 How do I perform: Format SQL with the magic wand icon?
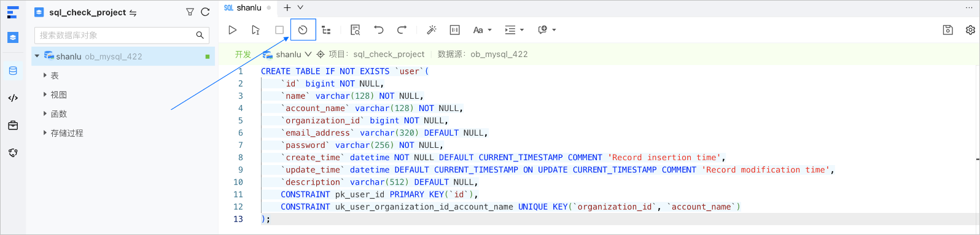pos(431,29)
